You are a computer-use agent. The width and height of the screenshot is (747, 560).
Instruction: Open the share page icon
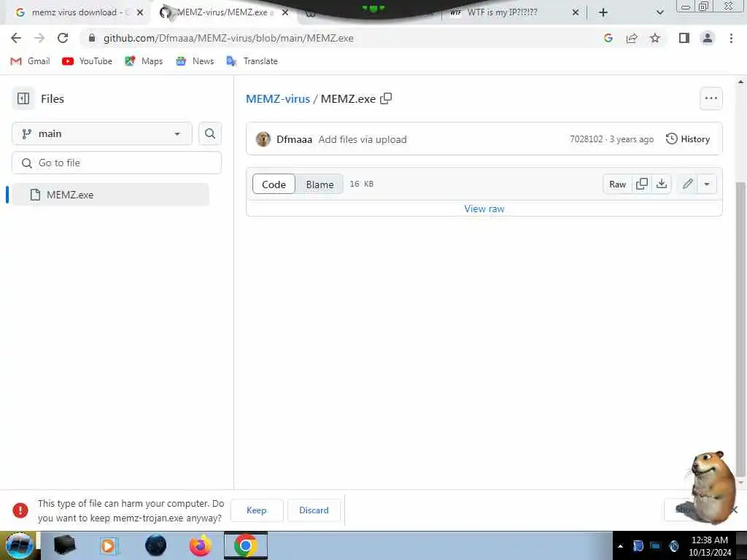pos(632,38)
